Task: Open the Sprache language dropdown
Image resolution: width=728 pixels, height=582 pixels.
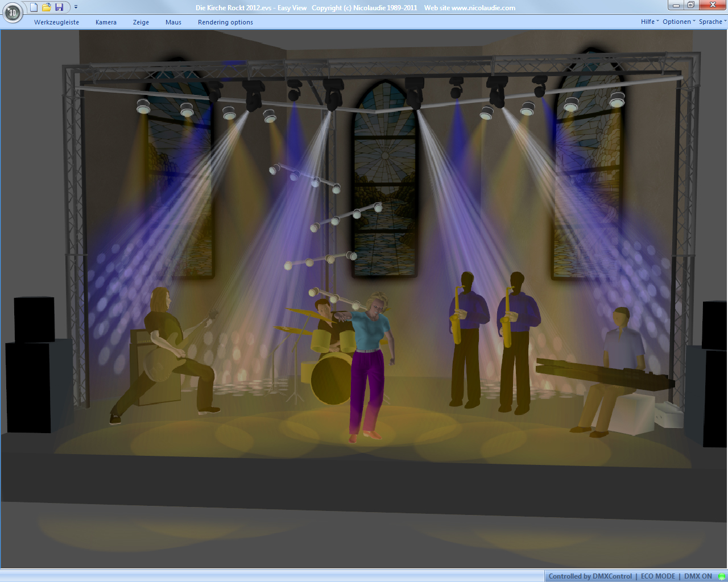Action: (712, 22)
